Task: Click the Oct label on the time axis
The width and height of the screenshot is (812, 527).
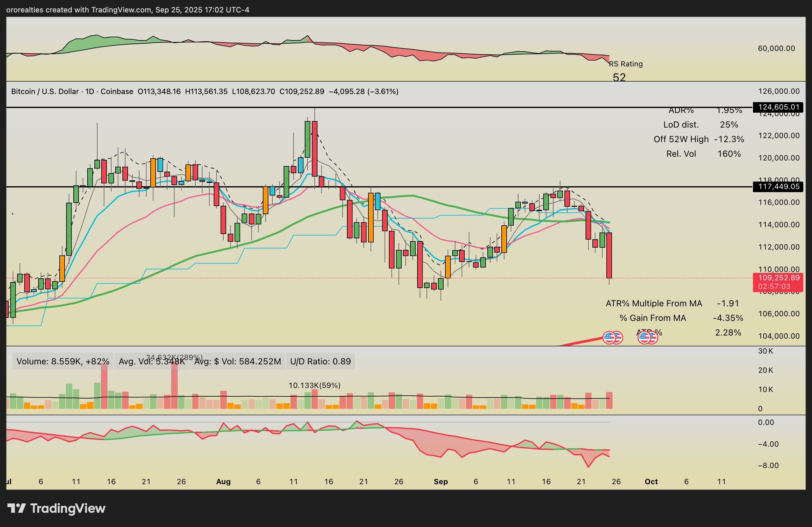Action: 651,482
